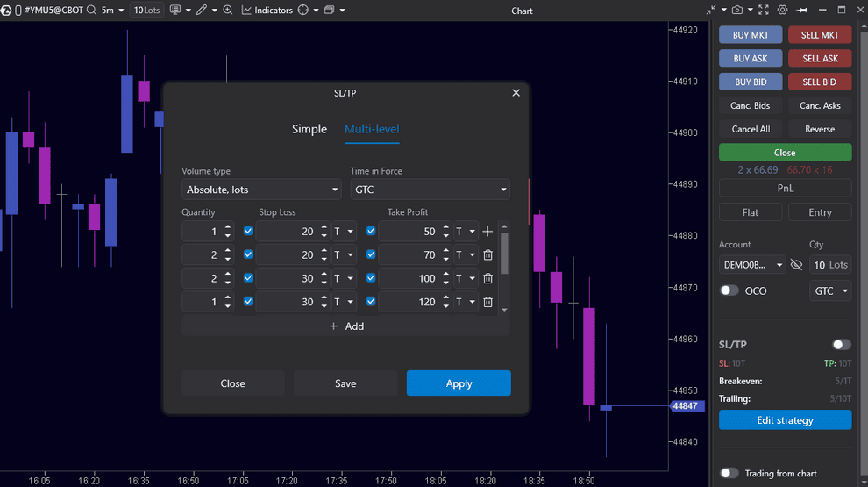Open the dropdown arrow next to the pencil tool
The image size is (868, 487).
(x=214, y=10)
